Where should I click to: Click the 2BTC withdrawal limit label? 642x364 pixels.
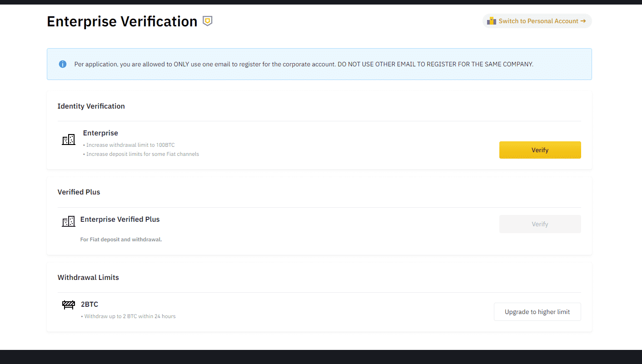click(90, 304)
